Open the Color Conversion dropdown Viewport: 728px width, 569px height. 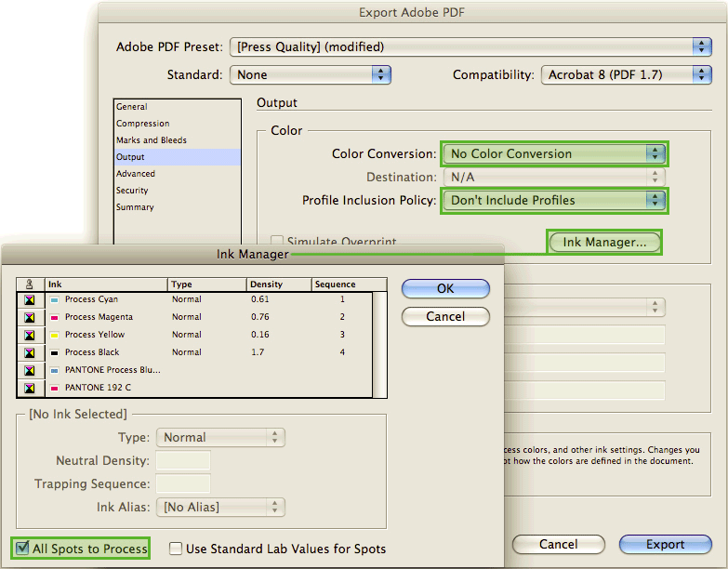554,153
